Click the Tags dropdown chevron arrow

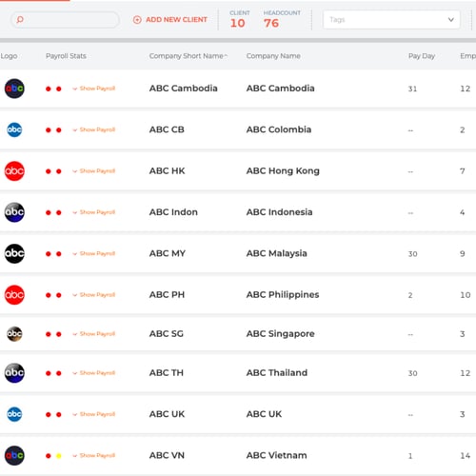(450, 20)
